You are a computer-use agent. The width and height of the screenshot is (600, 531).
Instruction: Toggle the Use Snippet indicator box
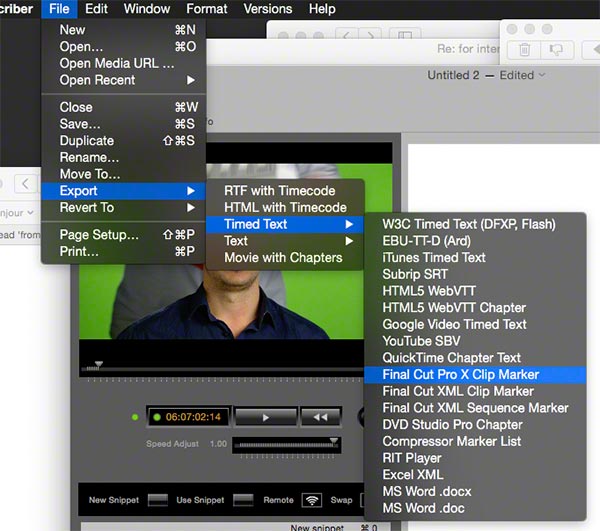click(243, 500)
